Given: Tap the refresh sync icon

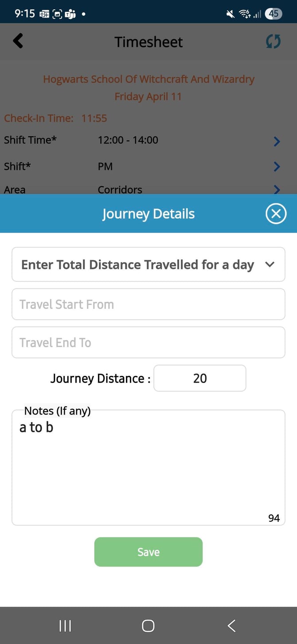Looking at the screenshot, I should [273, 42].
